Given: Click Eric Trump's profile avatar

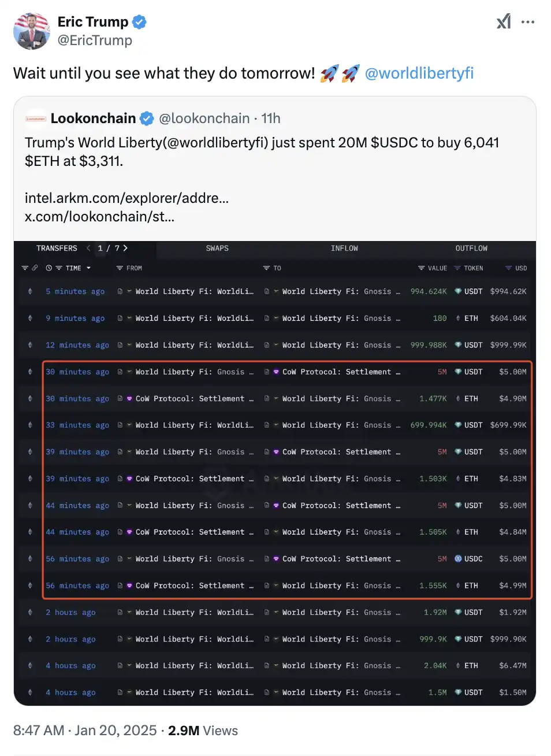Looking at the screenshot, I should [31, 31].
